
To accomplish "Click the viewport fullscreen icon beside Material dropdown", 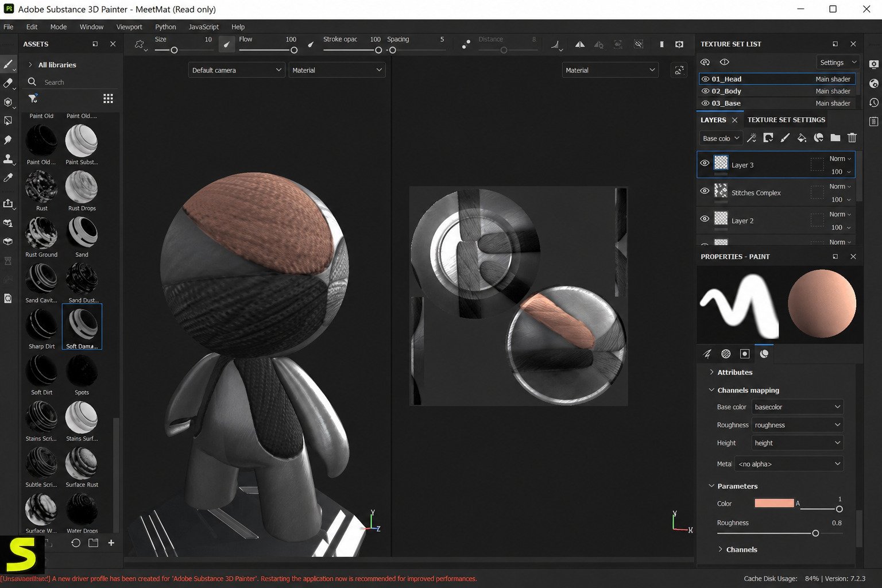I will tap(679, 70).
